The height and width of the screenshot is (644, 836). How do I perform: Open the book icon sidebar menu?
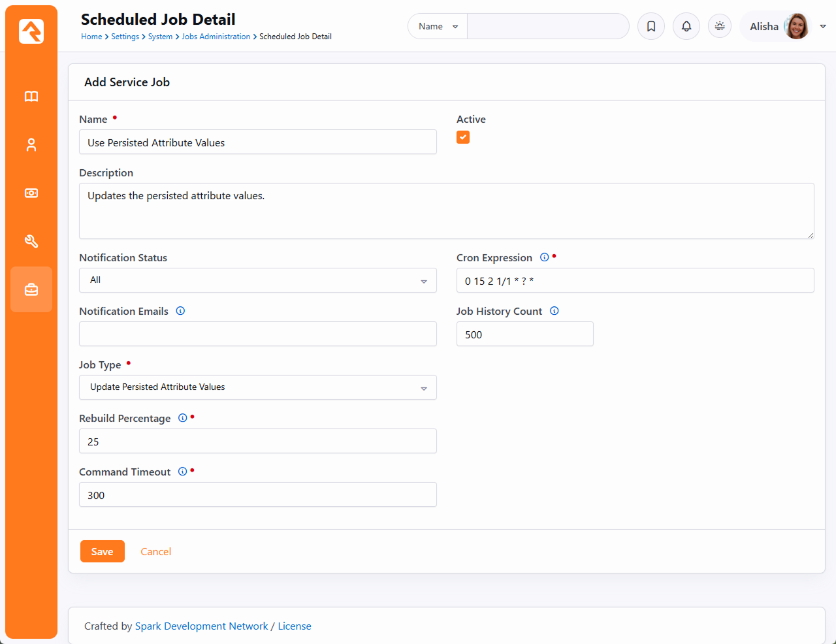31,97
